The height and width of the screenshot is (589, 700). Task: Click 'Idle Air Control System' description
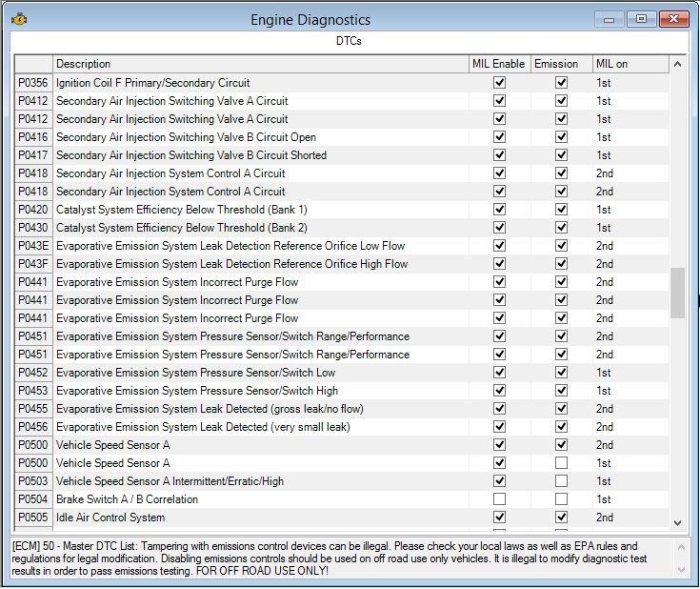110,518
